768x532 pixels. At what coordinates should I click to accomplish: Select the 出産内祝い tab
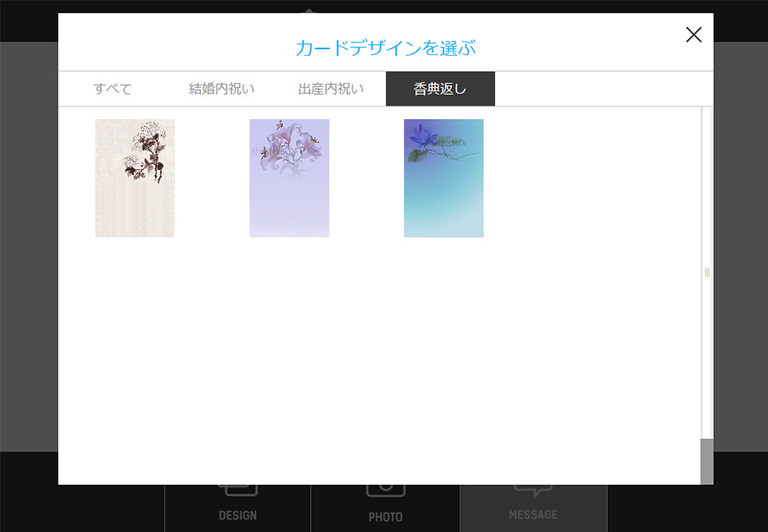331,89
